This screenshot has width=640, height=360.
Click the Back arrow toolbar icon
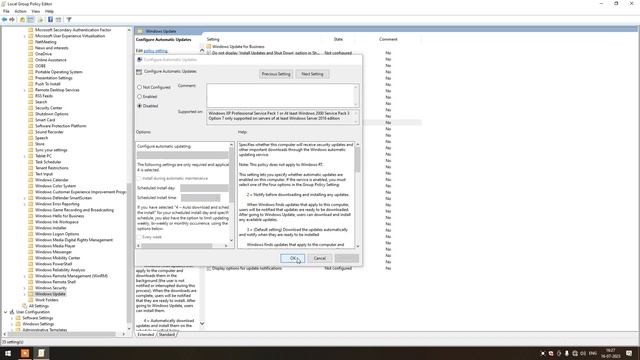coord(4,20)
